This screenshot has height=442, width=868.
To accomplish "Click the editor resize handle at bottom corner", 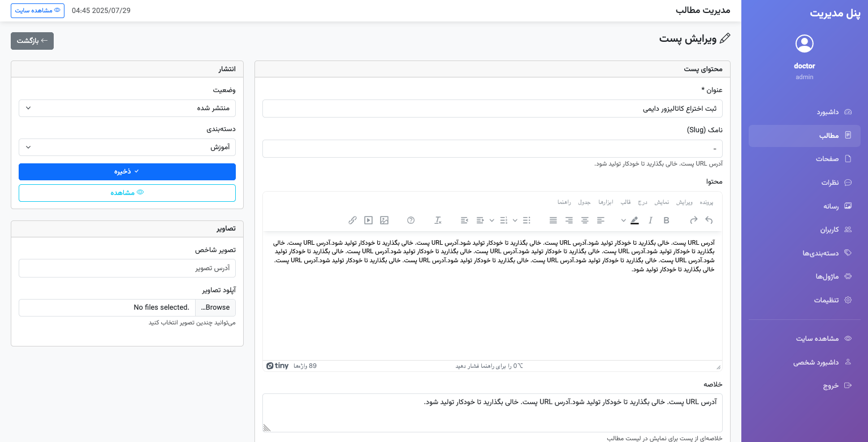I will pyautogui.click(x=718, y=366).
